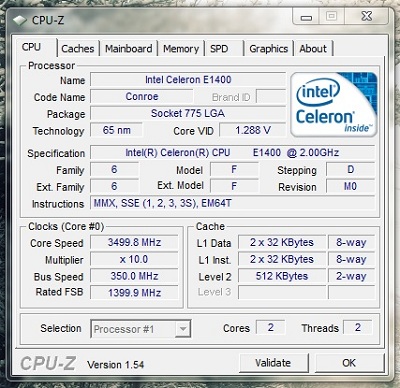Viewport: 400px width, 388px height.
Task: Switch to the Graphics tab
Action: point(269,49)
